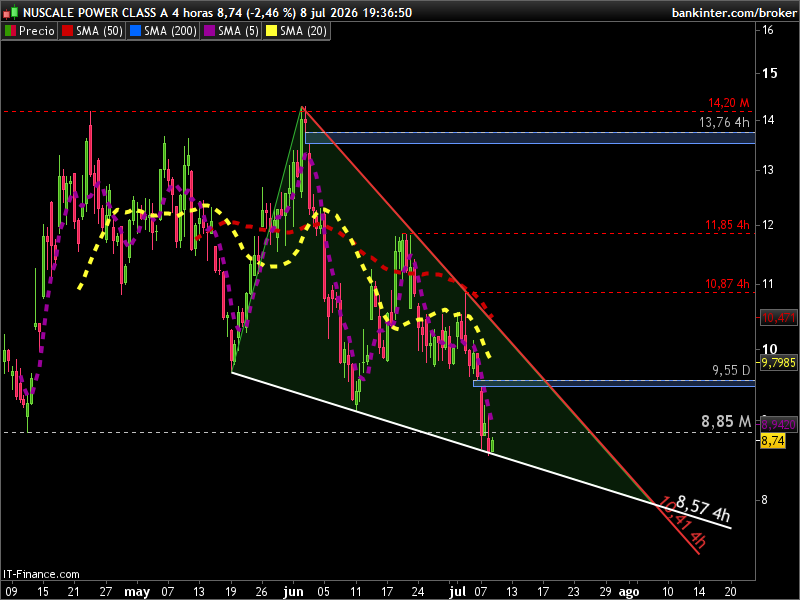Click the 9,55 D support label
Image resolution: width=800 pixels, height=600 pixels.
tap(731, 370)
